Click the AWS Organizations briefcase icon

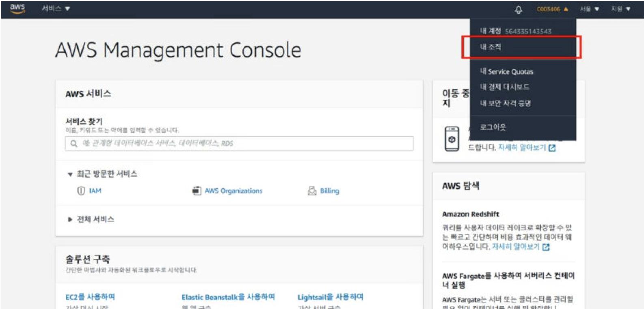coord(197,191)
